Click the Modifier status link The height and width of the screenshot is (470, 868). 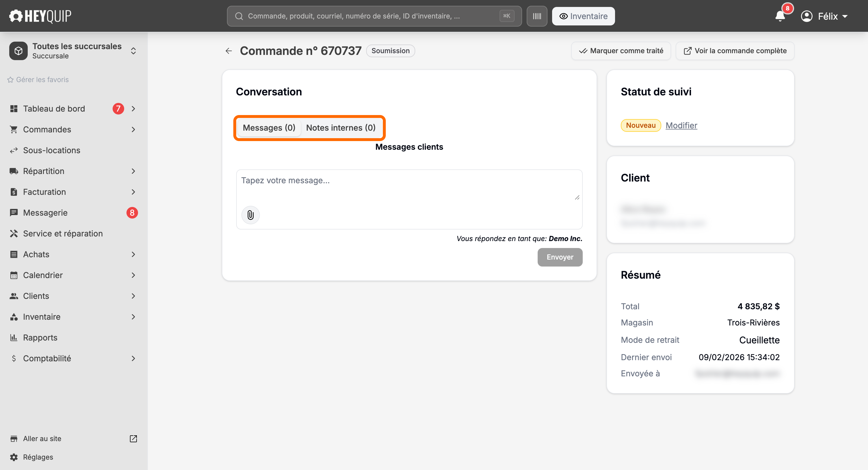click(681, 125)
